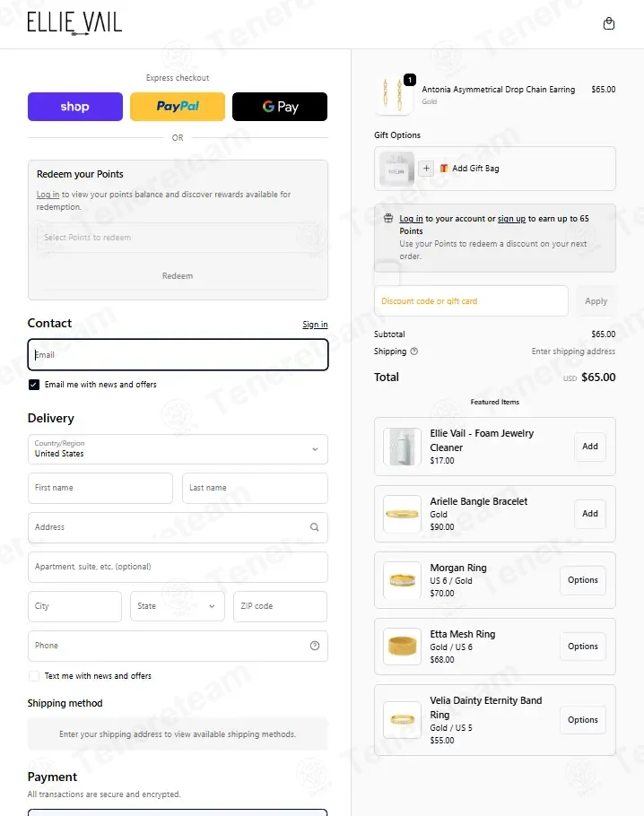Open the State dropdown
Screen dimensions: 644x816
pos(178,606)
